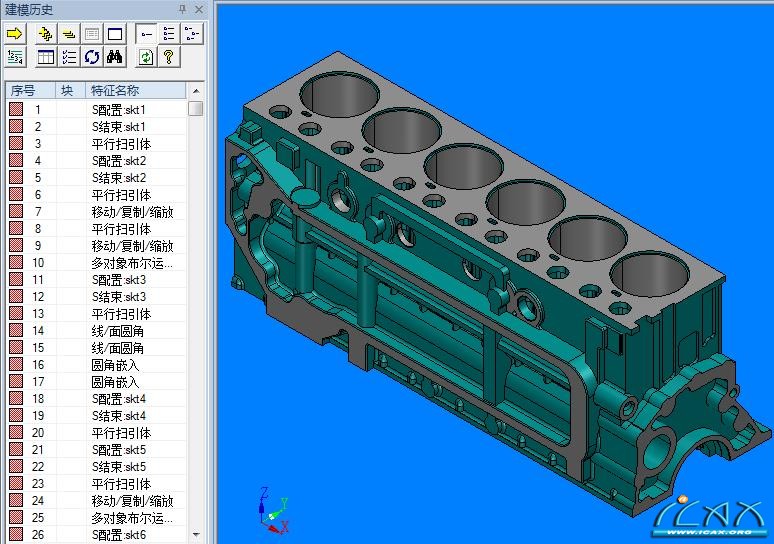Toggle the three-row bullet list view
Viewport: 774px width, 544px height.
click(x=169, y=33)
